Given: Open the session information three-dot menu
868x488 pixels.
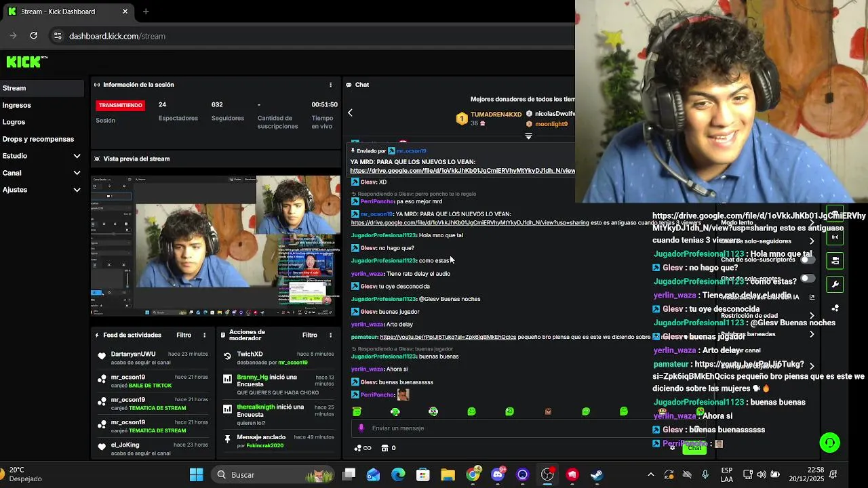Looking at the screenshot, I should (331, 85).
